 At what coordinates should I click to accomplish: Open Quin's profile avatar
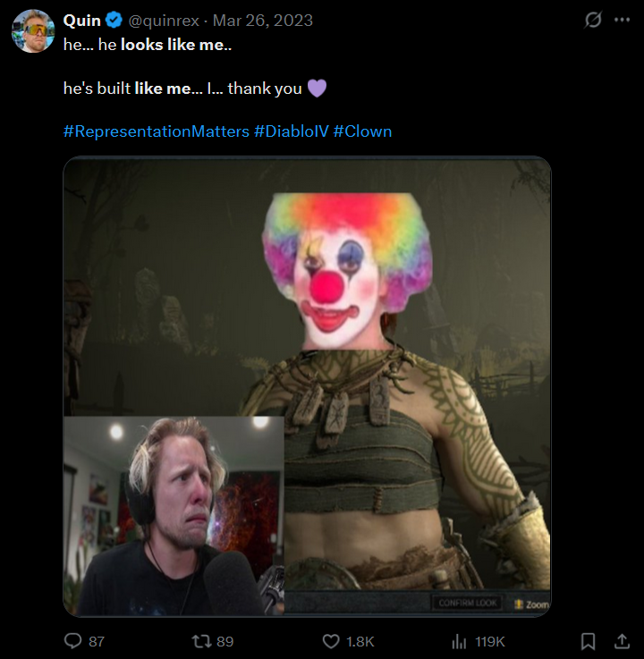click(x=33, y=31)
